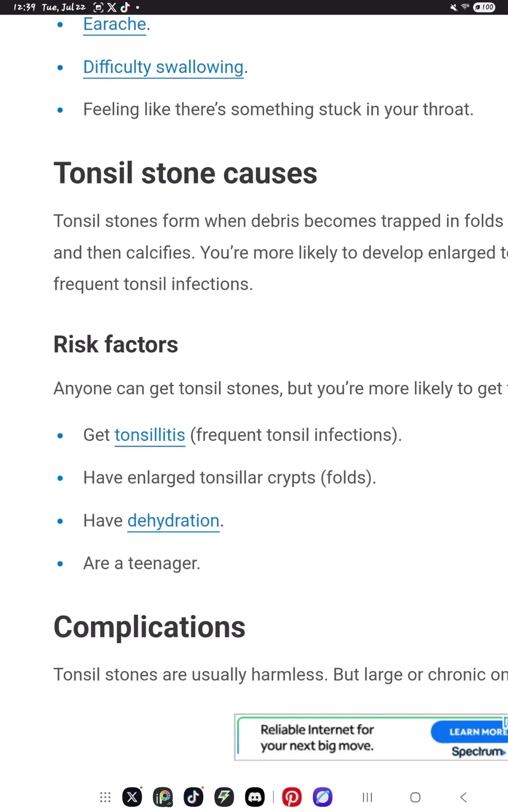Open the dehydration link
Screen dimensions: 508x812
pos(173,520)
